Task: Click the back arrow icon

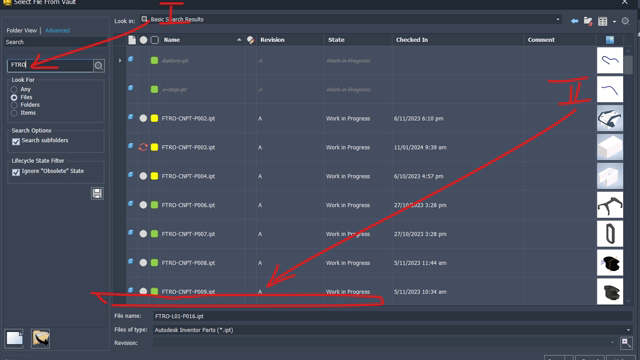Action: [574, 21]
